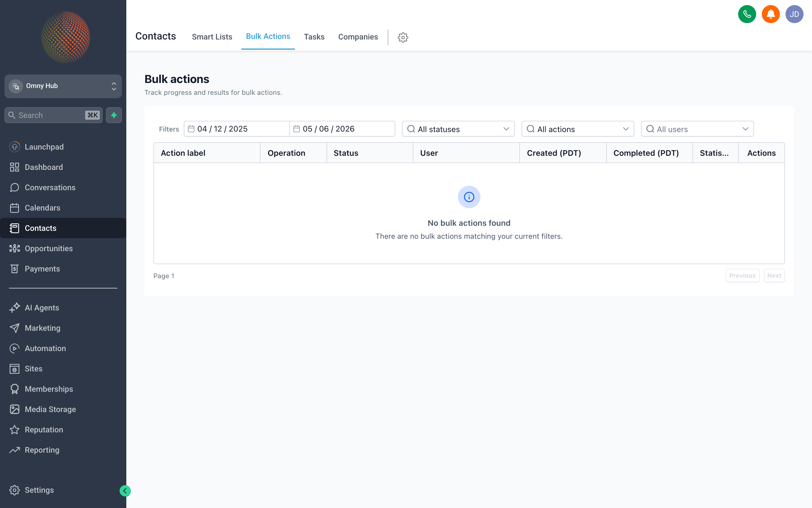Image resolution: width=812 pixels, height=508 pixels.
Task: Open the All statuses dropdown
Action: [x=458, y=129]
